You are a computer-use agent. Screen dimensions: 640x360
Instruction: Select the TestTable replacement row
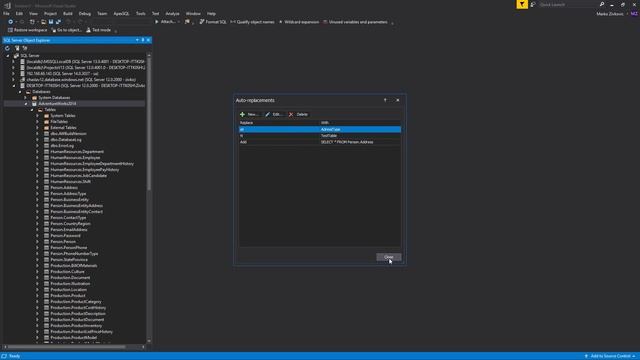pyautogui.click(x=320, y=136)
